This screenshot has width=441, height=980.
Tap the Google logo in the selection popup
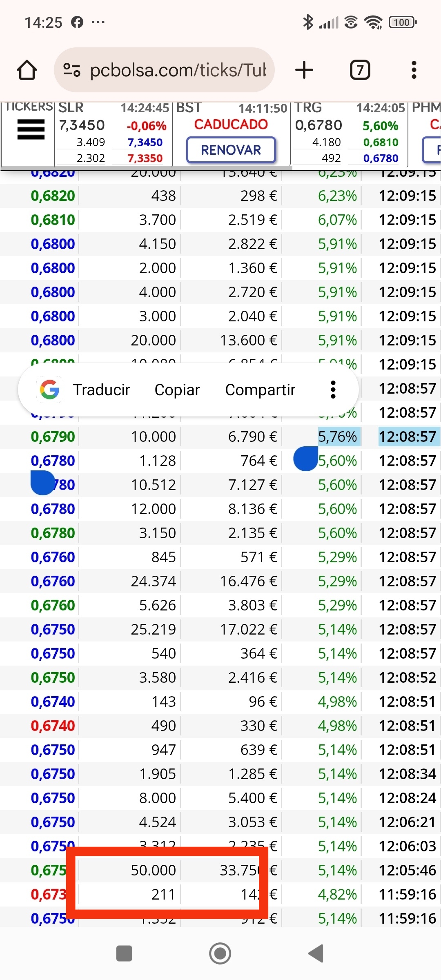50,390
